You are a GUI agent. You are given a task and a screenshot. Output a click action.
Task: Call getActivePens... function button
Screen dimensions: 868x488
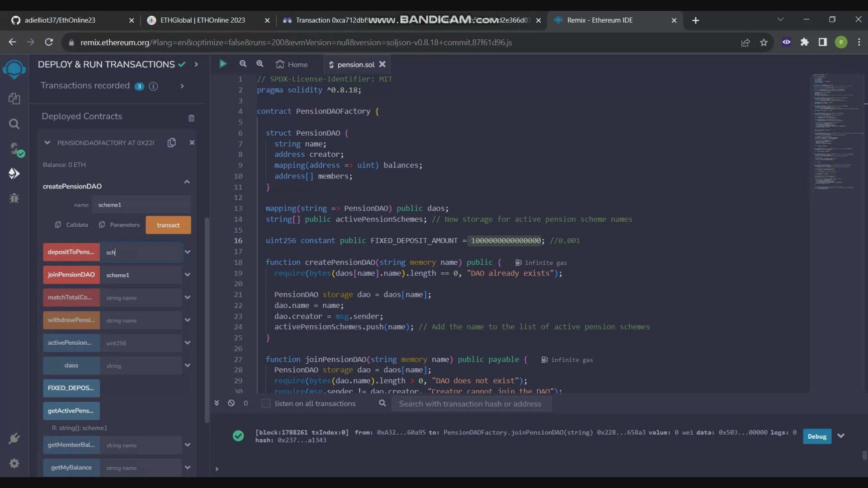point(71,411)
